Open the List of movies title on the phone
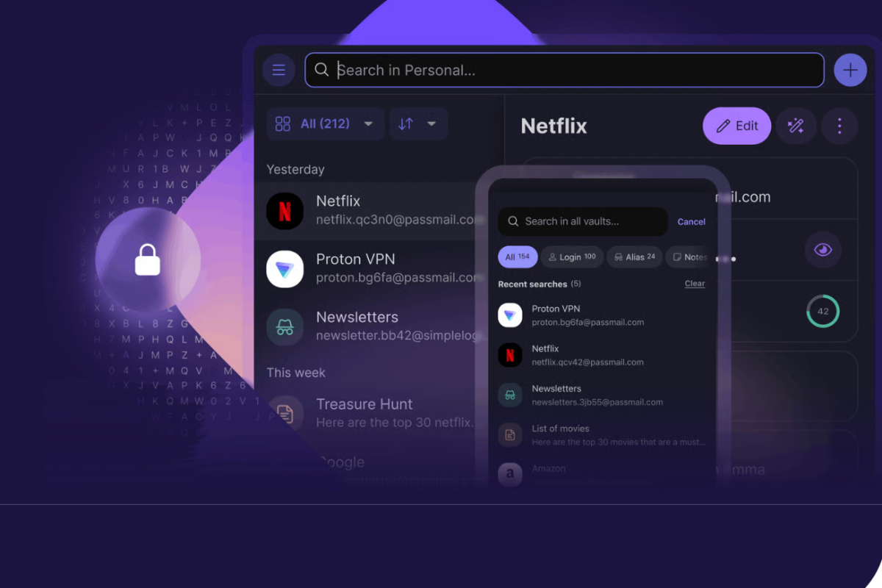The height and width of the screenshot is (588, 882). click(x=561, y=428)
